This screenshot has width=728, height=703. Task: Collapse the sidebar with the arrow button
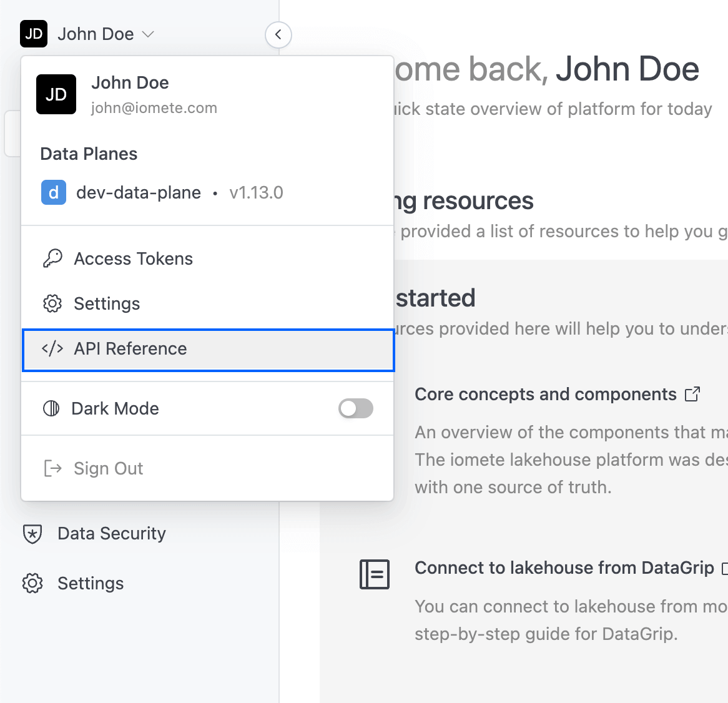click(x=278, y=35)
